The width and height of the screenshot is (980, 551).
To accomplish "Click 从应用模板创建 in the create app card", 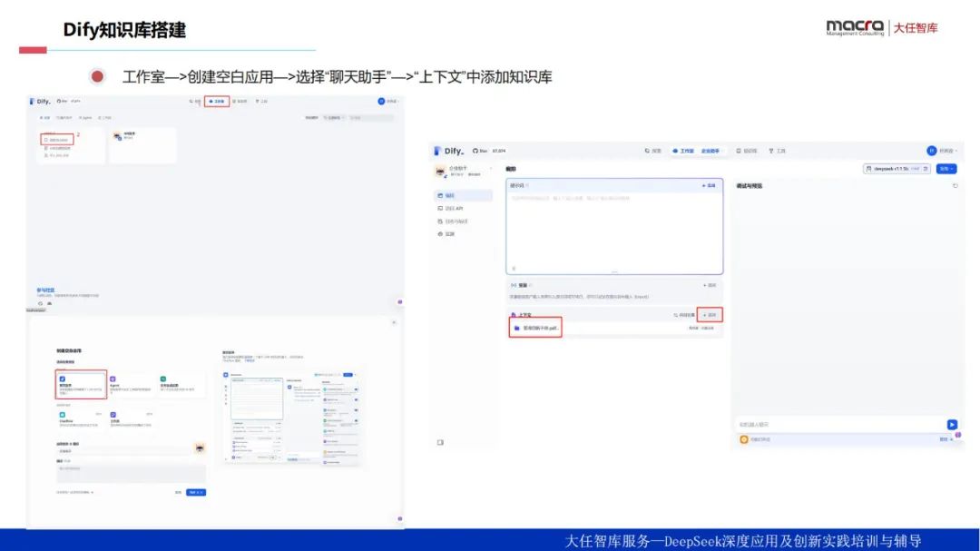I will click(x=57, y=148).
